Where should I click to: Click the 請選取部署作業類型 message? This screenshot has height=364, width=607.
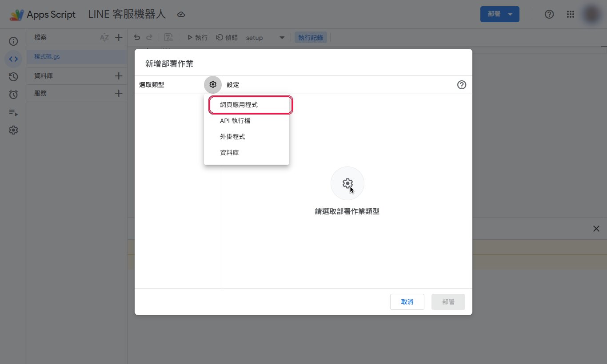(x=347, y=212)
